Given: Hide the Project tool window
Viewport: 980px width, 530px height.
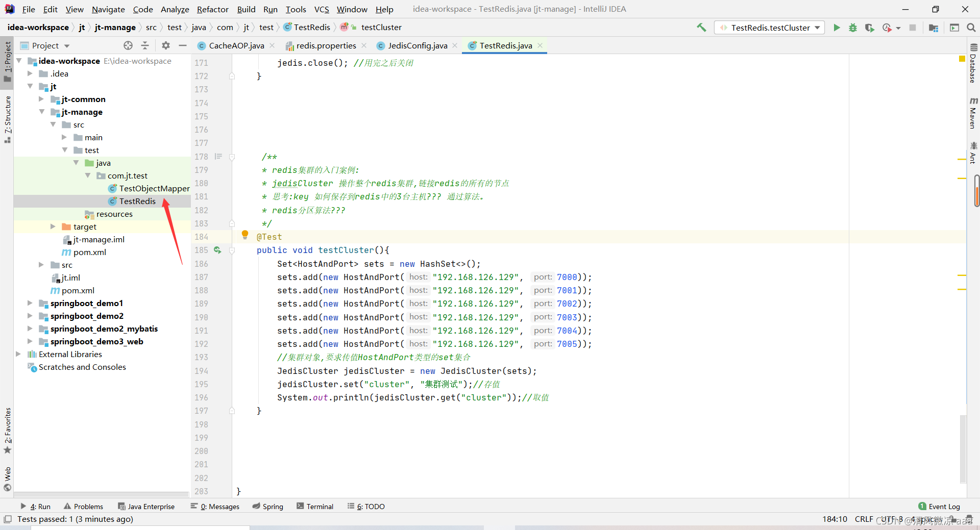Looking at the screenshot, I should tap(183, 45).
